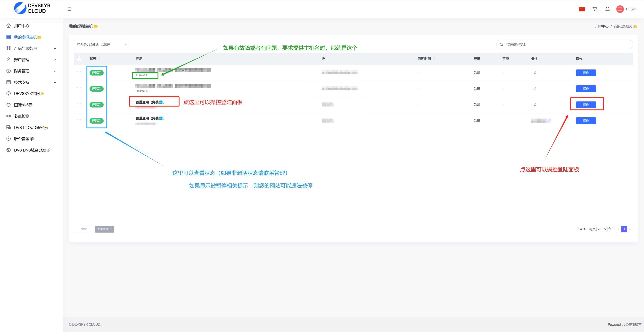Click the hamburger menu collapse icon
The width and height of the screenshot is (644, 332).
click(69, 9)
